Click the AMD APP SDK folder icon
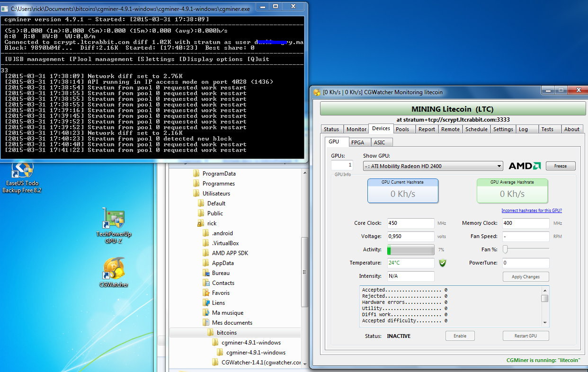588x372 pixels. [206, 253]
